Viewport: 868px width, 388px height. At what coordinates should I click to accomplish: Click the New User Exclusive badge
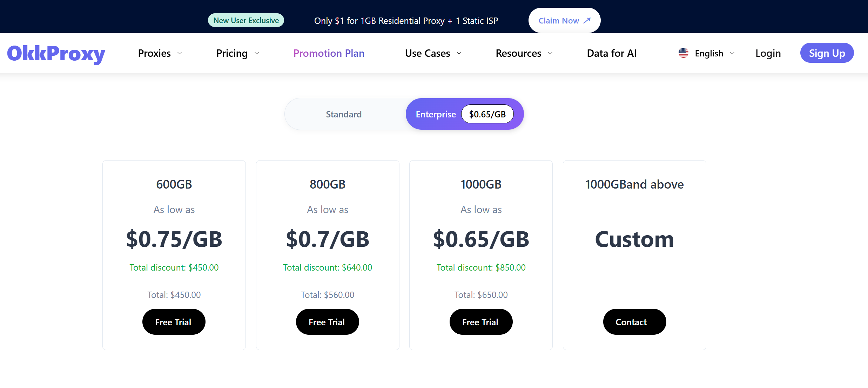click(246, 20)
